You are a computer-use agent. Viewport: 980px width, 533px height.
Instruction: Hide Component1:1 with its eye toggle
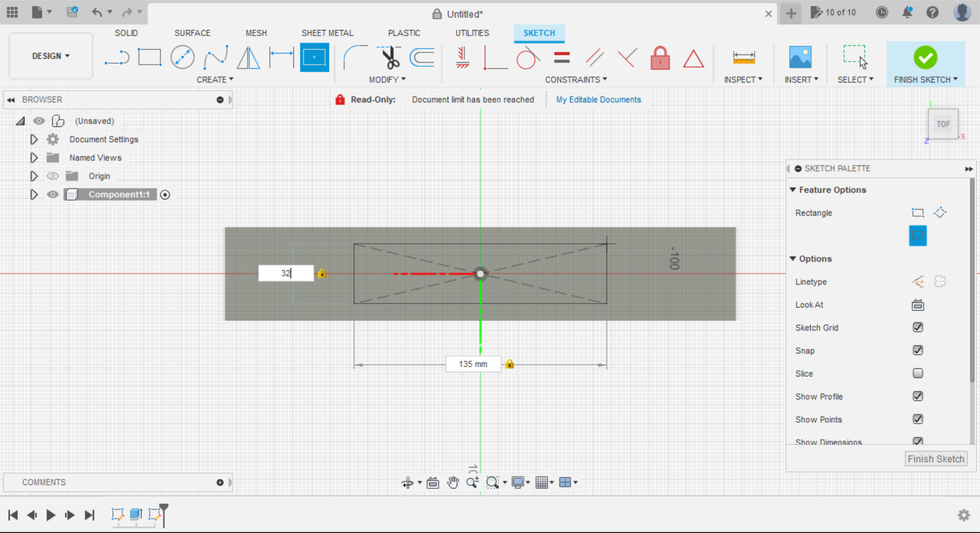(x=53, y=194)
